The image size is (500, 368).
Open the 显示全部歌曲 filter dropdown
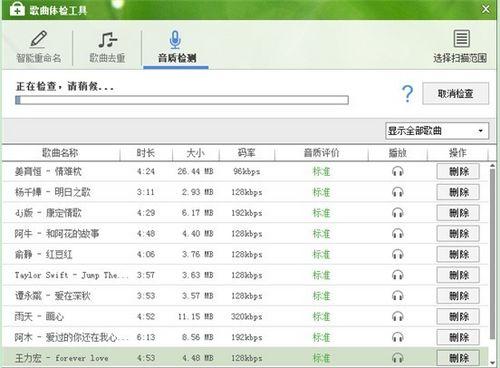437,131
